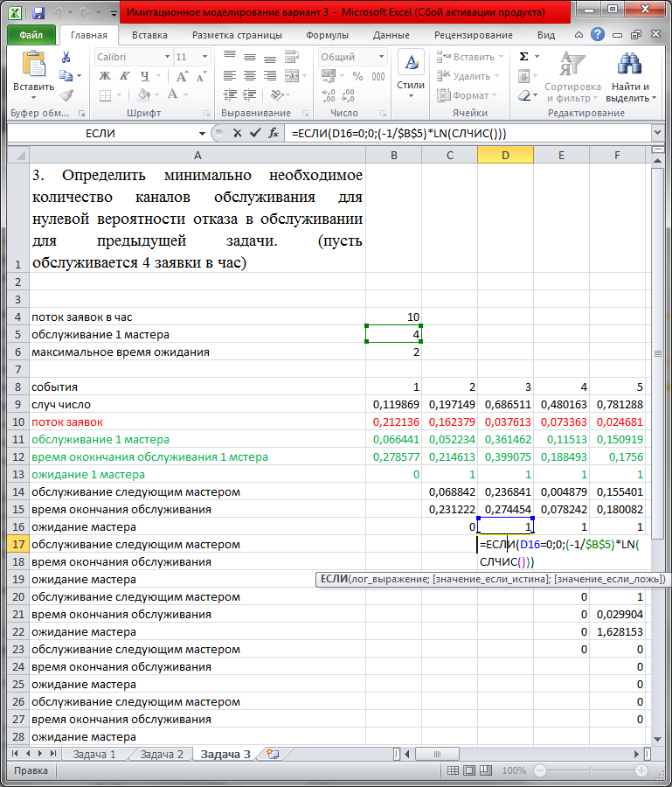Switch to the Формулы ribbon tab
Viewport: 672px width, 787px height.
pos(327,35)
